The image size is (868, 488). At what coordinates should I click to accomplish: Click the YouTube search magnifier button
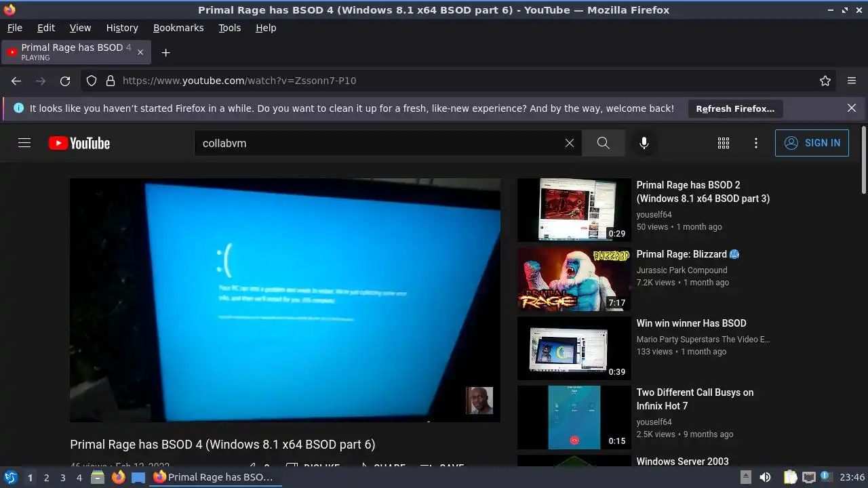pos(604,143)
